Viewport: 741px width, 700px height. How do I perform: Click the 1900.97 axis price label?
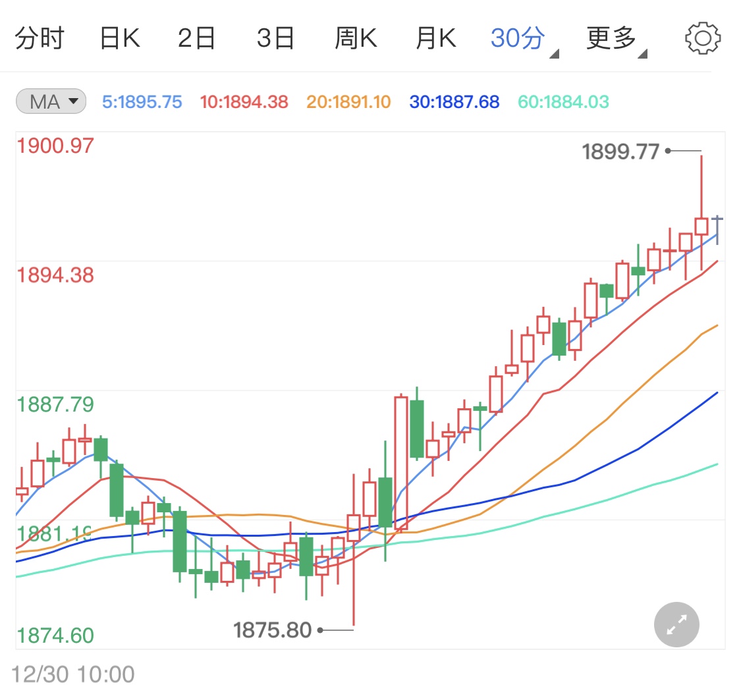click(x=55, y=146)
